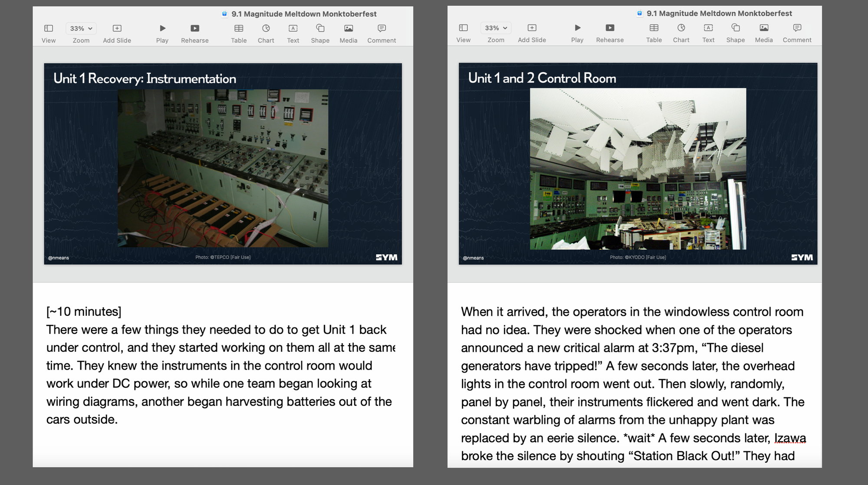
Task: Select the damaged control room ceiling photo
Action: coord(638,169)
